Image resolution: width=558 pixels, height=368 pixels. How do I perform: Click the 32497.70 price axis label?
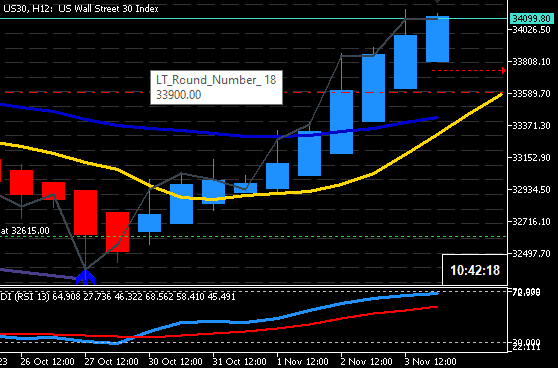(531, 253)
